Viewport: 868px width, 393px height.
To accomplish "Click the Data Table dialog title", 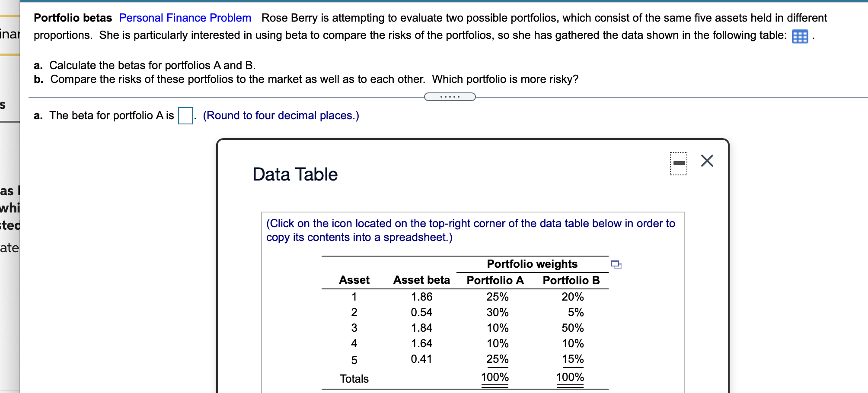I will click(x=294, y=174).
